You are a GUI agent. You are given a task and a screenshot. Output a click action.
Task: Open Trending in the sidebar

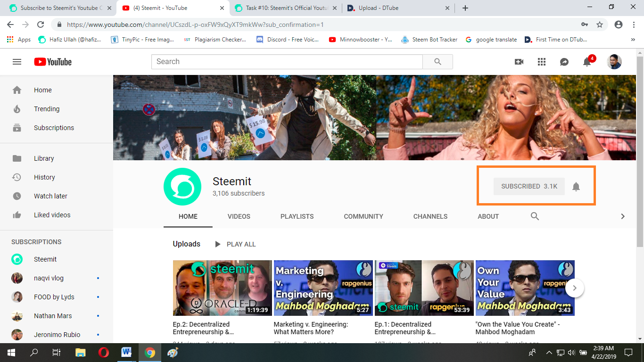[x=57, y=109]
